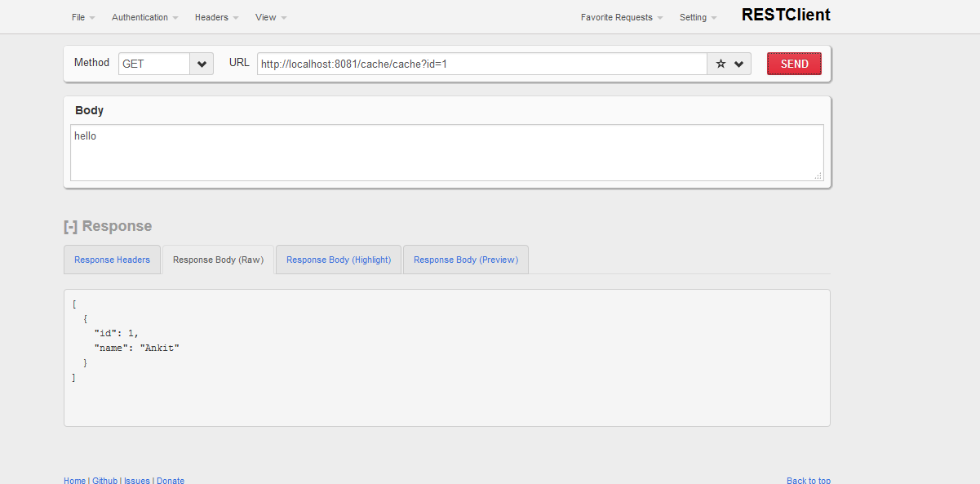Open the Method dropdown arrow
980x484 pixels.
202,64
